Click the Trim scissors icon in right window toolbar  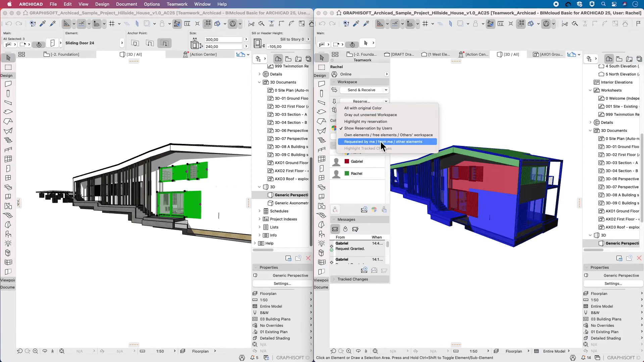[565, 23]
